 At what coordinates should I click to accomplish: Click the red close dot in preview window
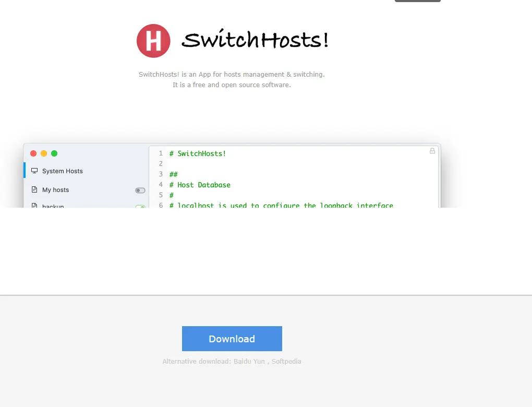pyautogui.click(x=33, y=153)
